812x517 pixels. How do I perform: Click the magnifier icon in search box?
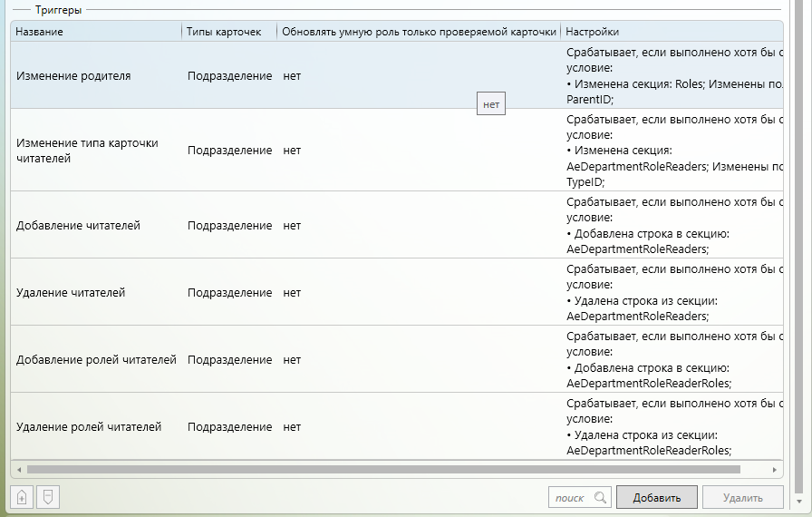(600, 498)
